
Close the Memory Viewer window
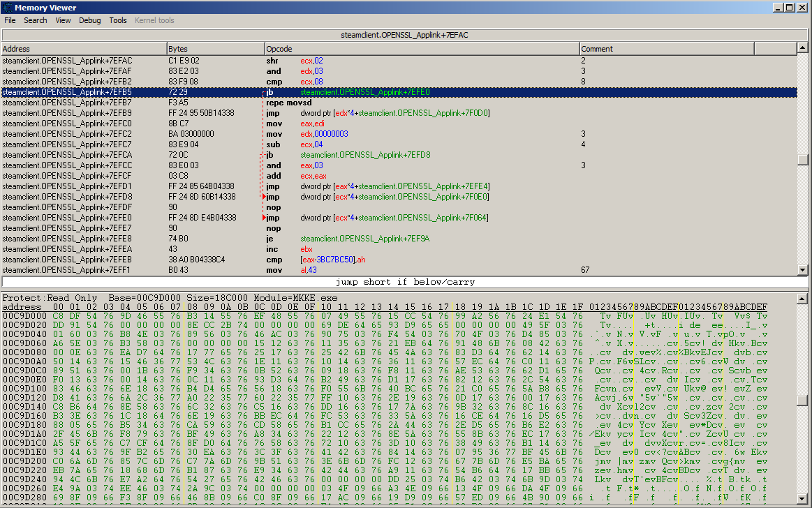803,7
